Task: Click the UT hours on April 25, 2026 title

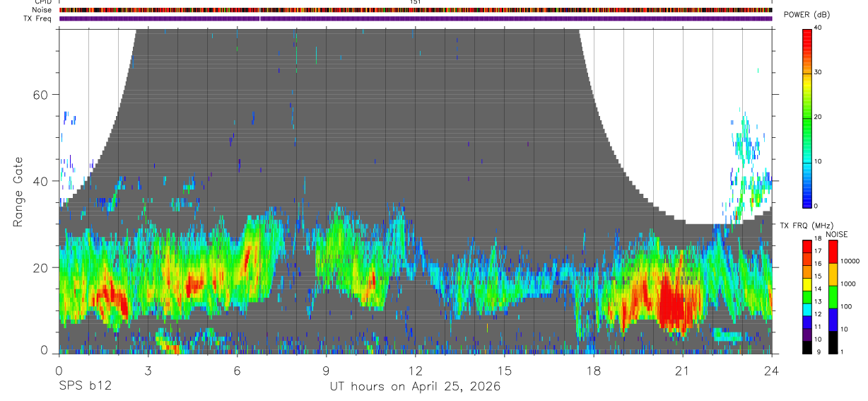Action: (x=415, y=386)
